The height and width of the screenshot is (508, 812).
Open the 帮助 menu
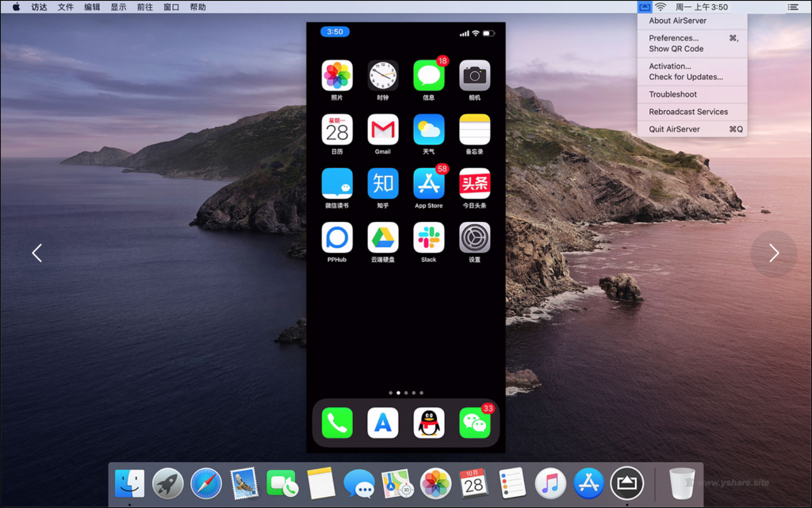(x=197, y=6)
